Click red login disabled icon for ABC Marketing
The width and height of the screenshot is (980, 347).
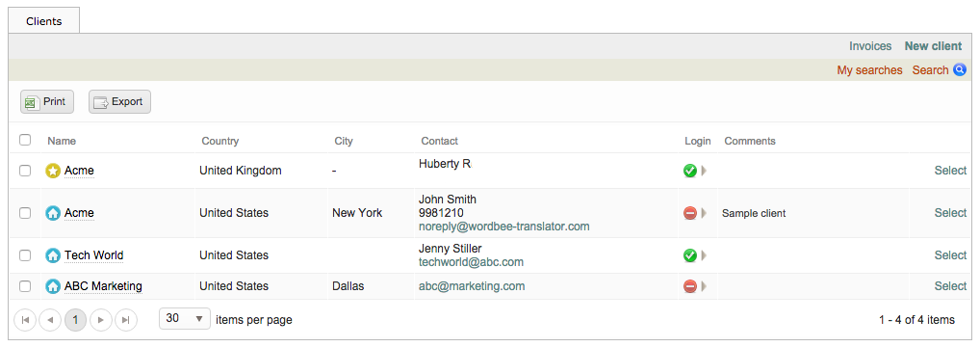click(690, 286)
